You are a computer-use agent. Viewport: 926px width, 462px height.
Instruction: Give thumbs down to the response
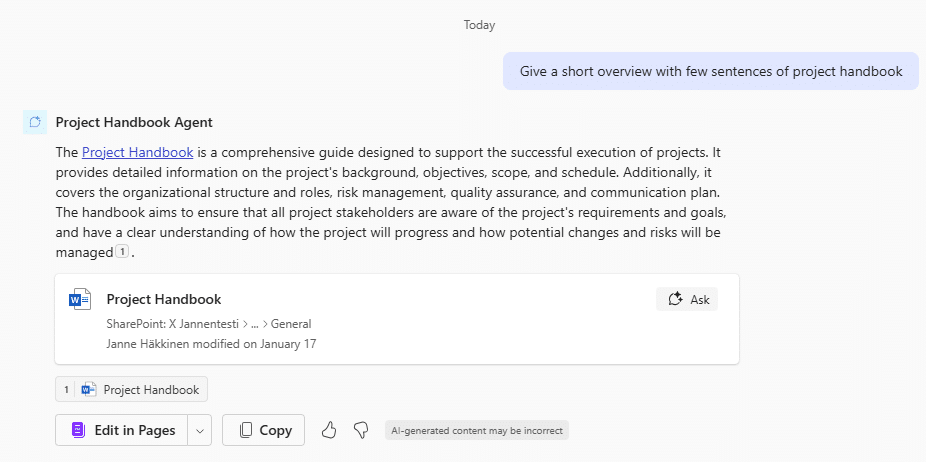click(361, 430)
